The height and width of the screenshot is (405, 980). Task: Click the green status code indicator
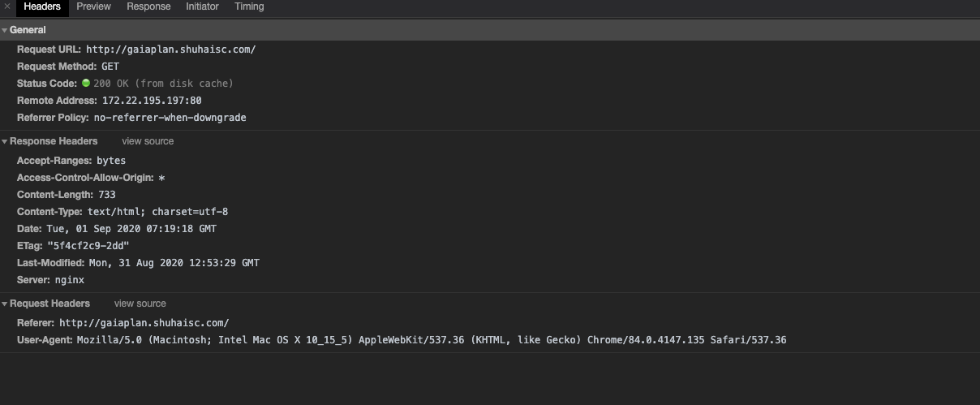(x=86, y=84)
